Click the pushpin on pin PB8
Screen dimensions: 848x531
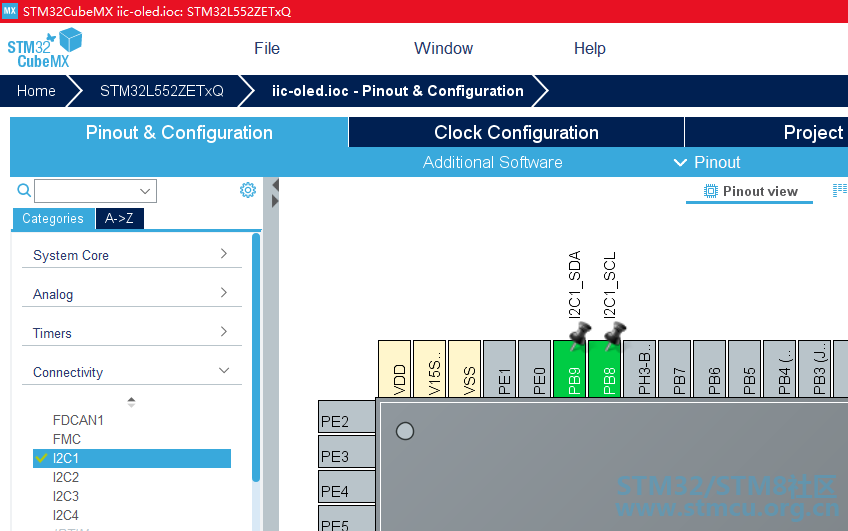tap(614, 335)
